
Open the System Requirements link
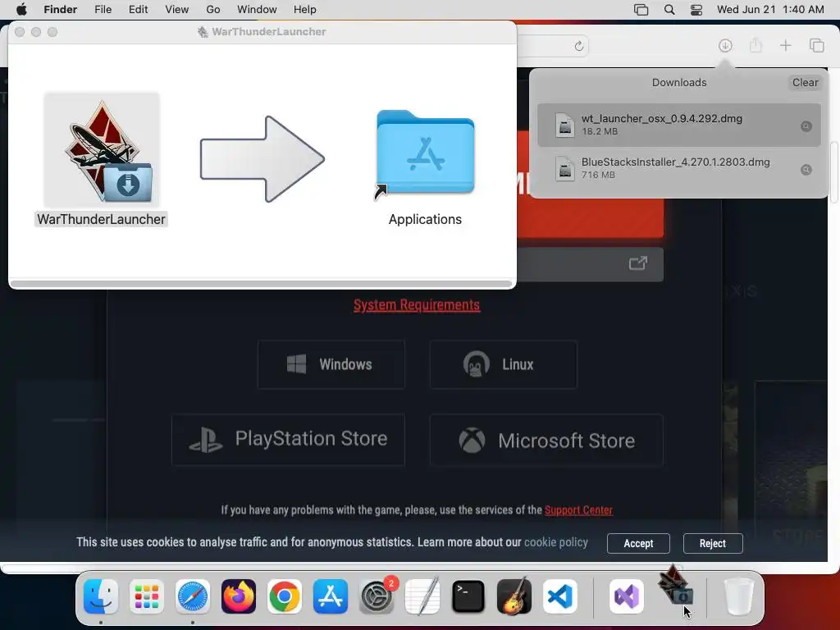click(417, 305)
